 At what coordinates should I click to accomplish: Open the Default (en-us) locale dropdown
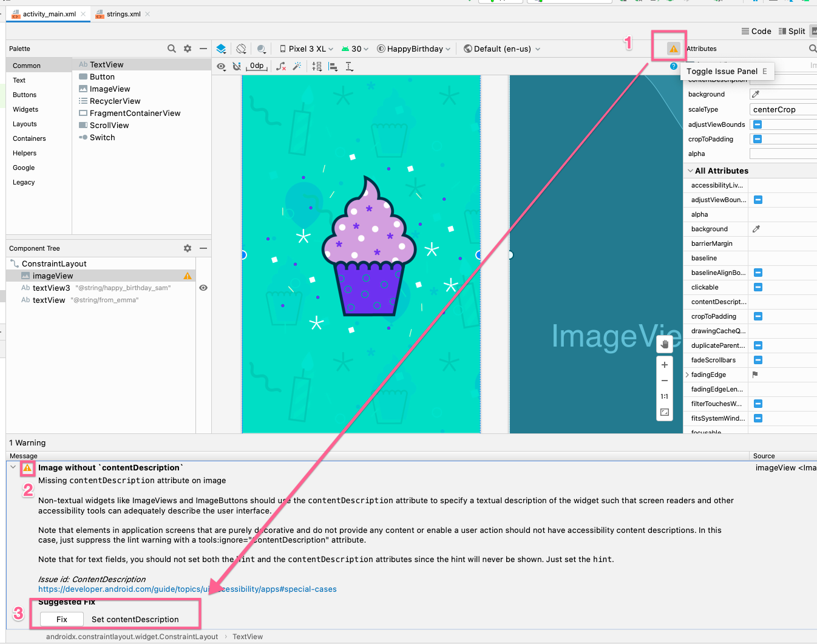pos(502,49)
